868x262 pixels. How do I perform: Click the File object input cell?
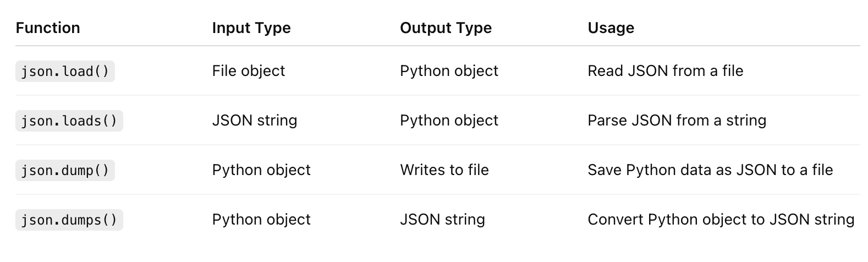coord(249,71)
